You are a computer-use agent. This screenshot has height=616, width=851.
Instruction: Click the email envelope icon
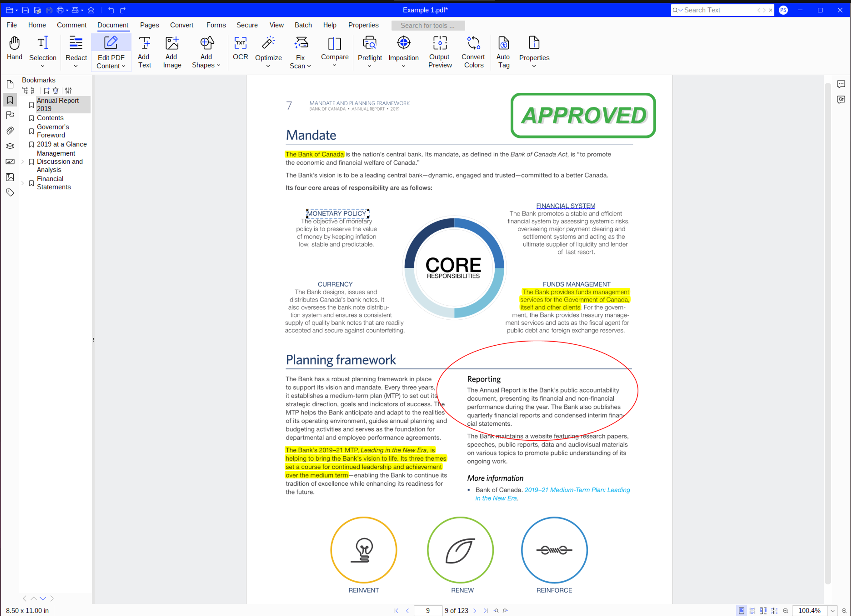(91, 10)
